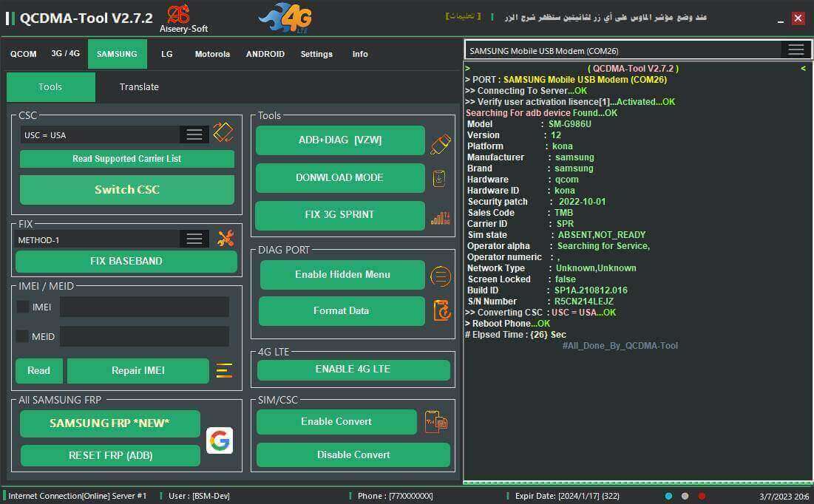Click Enable Hidden Menu button
This screenshot has width=814, height=504.
[342, 275]
